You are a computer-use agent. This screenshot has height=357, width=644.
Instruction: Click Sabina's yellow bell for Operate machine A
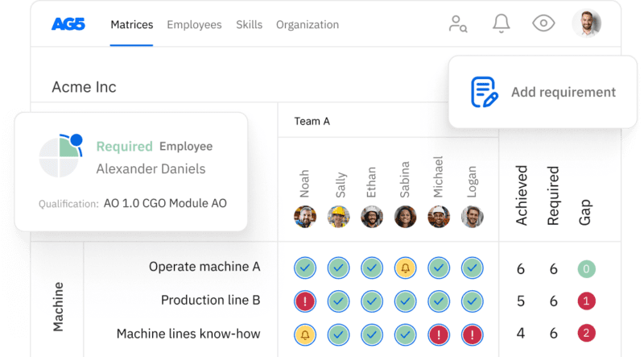pyautogui.click(x=405, y=268)
